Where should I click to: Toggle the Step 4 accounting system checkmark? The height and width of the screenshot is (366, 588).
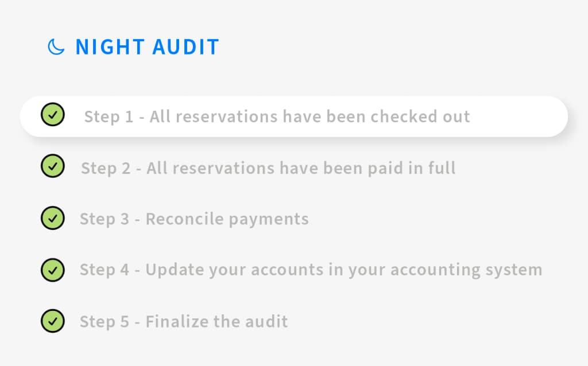(53, 269)
